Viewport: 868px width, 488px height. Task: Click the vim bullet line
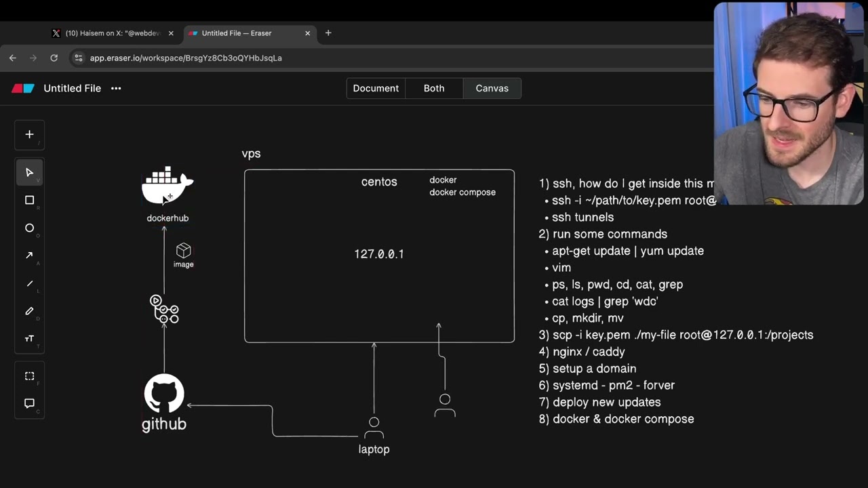pyautogui.click(x=561, y=268)
